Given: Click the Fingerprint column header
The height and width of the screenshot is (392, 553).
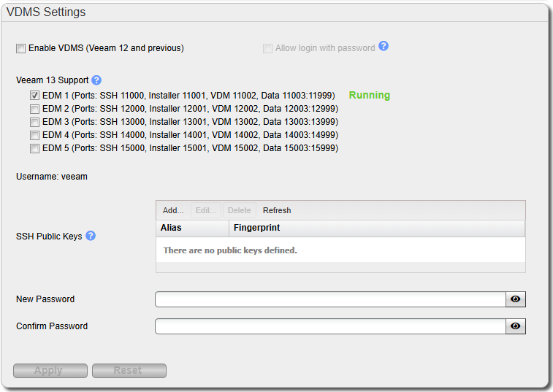Looking at the screenshot, I should coord(376,228).
